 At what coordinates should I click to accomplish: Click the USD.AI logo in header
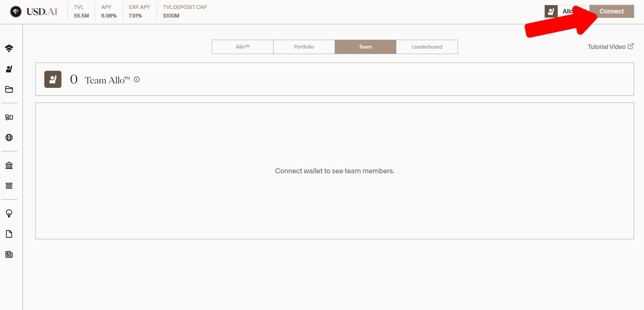pos(34,12)
